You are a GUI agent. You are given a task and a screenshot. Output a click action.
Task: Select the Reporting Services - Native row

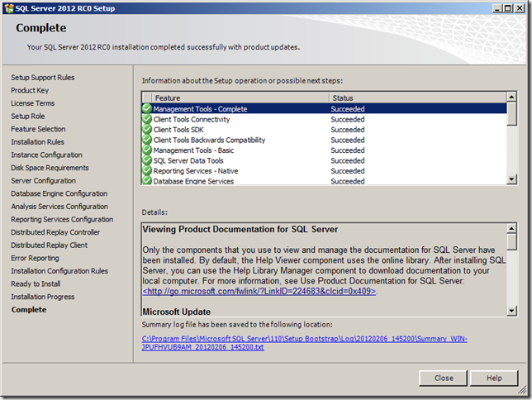pos(325,171)
